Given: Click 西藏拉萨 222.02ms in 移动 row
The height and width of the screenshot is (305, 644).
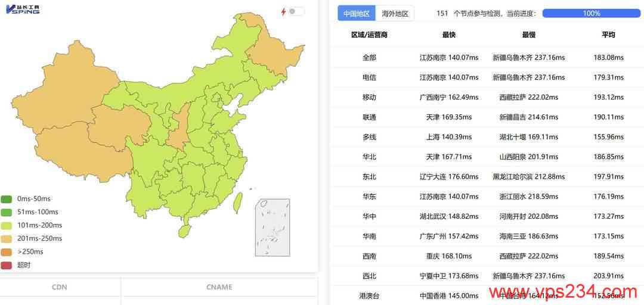Looking at the screenshot, I should pos(528,97).
